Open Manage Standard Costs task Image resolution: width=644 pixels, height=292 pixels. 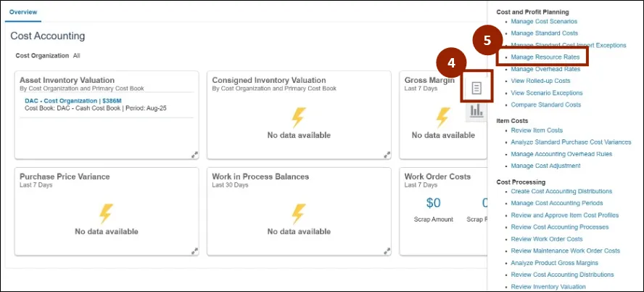[x=544, y=33]
